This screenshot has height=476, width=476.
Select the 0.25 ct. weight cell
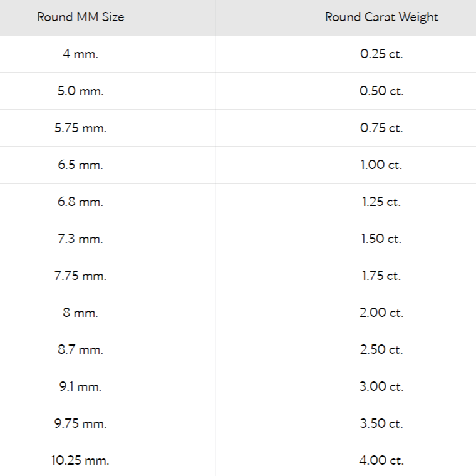pyautogui.click(x=381, y=54)
